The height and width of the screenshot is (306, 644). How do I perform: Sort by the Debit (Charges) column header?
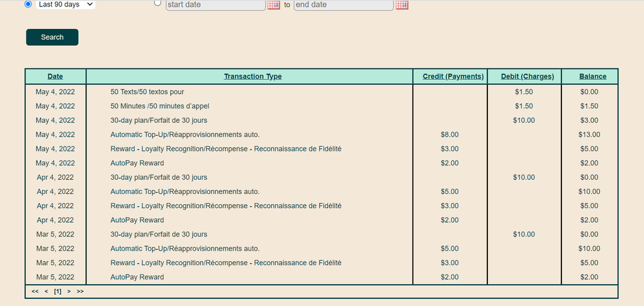[x=527, y=77]
